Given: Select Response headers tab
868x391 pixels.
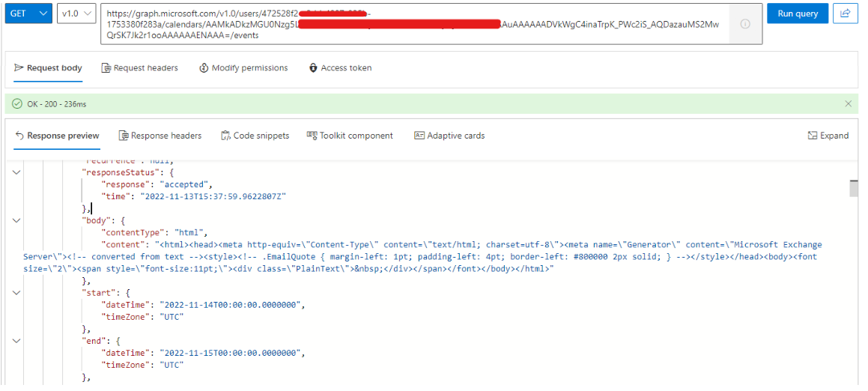Looking at the screenshot, I should pyautogui.click(x=160, y=136).
